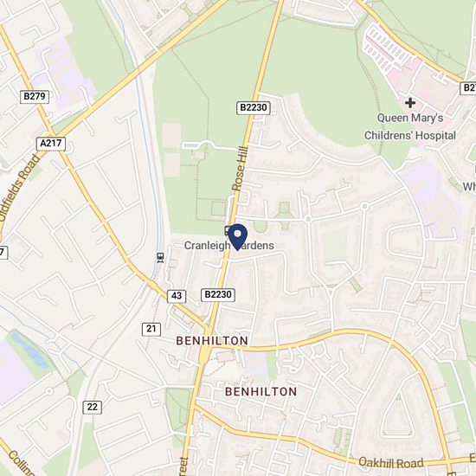This screenshot has height=476, width=476.
Task: Click the dark blue location pin marker
Action: (238, 237)
